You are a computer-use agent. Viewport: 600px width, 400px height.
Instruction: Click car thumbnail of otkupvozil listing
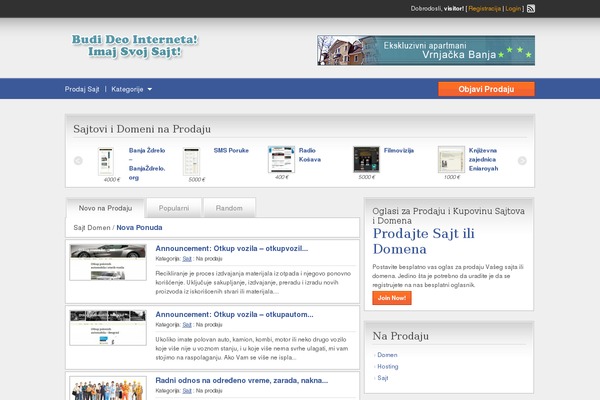tap(108, 262)
